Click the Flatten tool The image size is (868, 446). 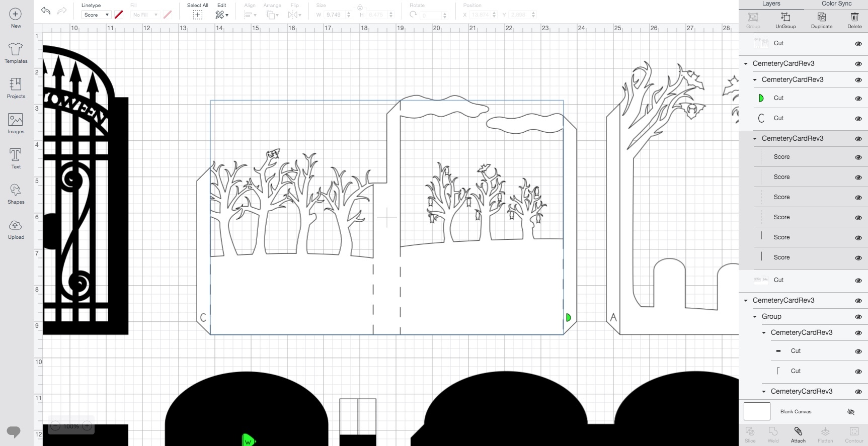pos(825,435)
